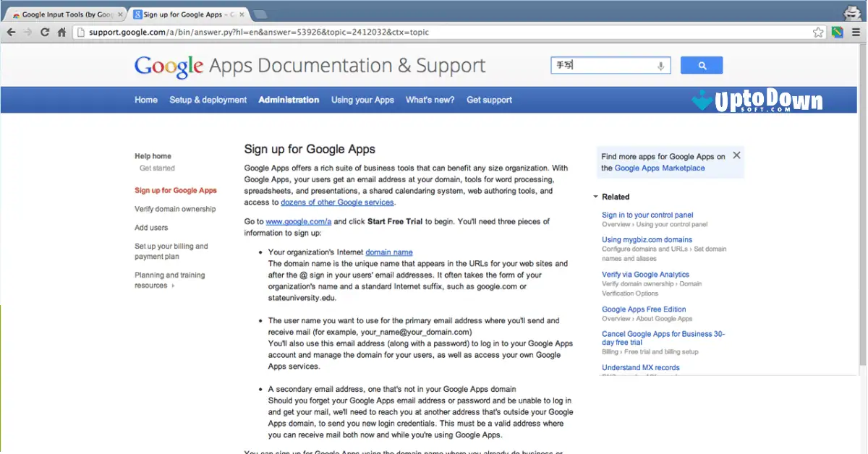Click the dozens of other Google services link
The height and width of the screenshot is (454, 868).
[x=337, y=202]
